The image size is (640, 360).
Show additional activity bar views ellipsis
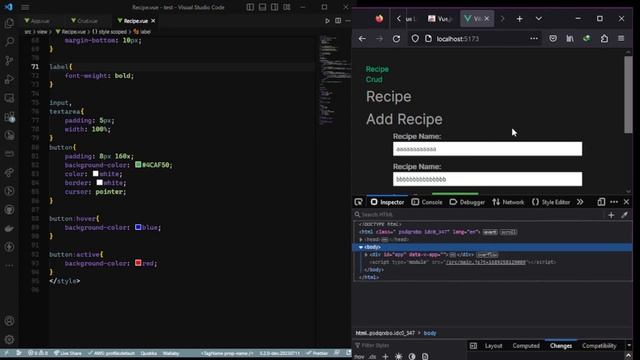click(x=9, y=266)
